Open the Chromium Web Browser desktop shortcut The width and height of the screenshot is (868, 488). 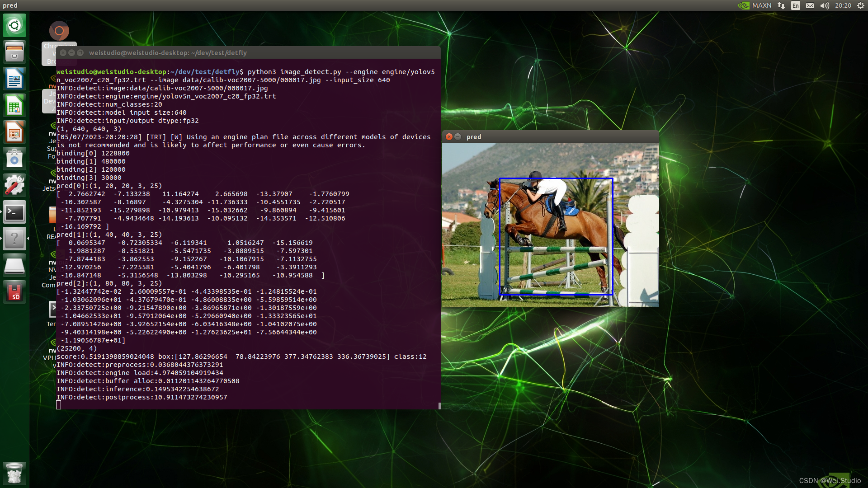(x=59, y=32)
